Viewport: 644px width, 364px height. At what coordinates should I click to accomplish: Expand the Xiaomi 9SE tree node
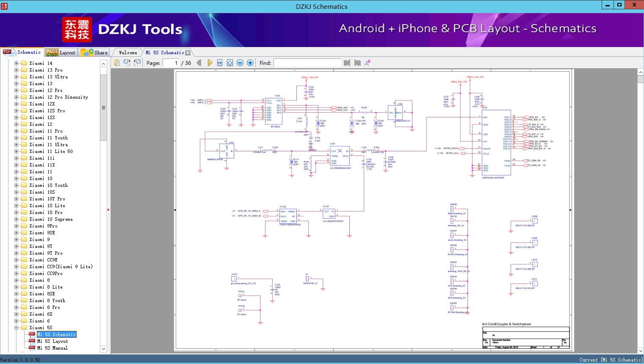(x=17, y=233)
